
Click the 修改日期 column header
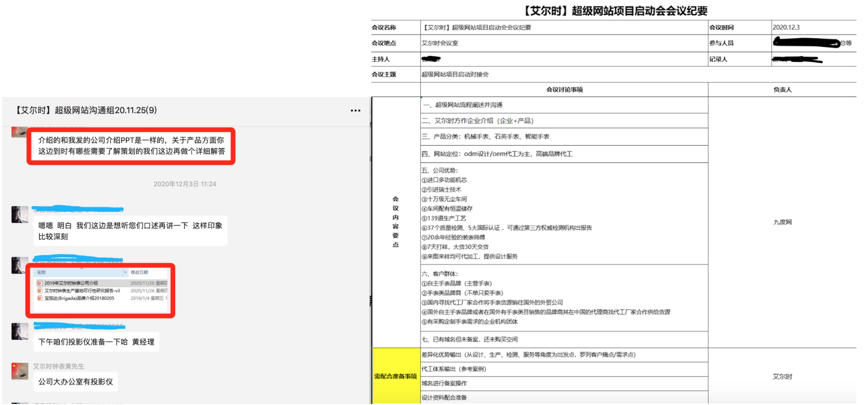[x=140, y=272]
